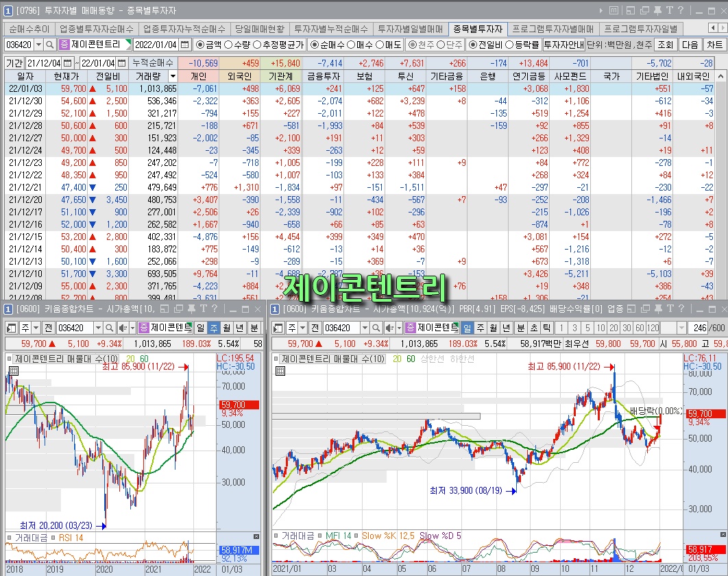Switch to 투자자별일별매매 tab
The height and width of the screenshot is (576, 728).
(411, 29)
